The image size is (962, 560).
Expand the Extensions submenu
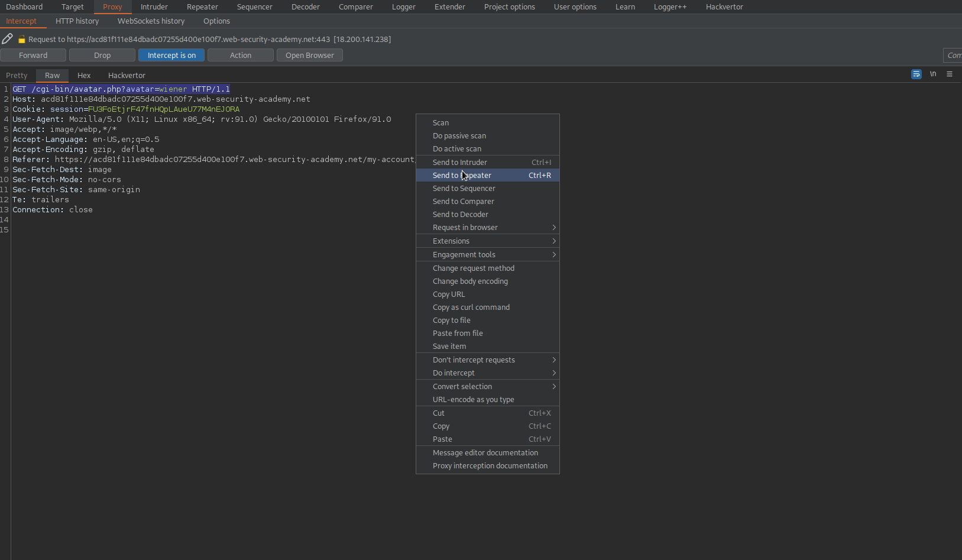tap(488, 241)
